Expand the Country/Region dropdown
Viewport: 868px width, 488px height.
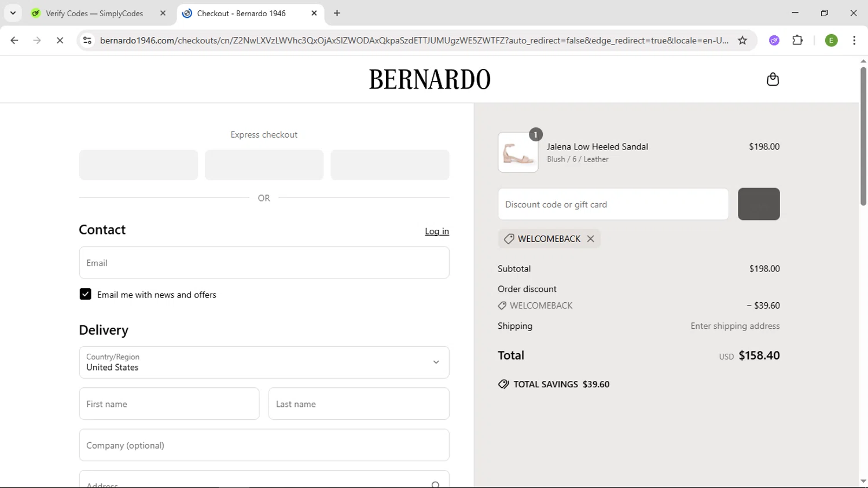point(264,362)
